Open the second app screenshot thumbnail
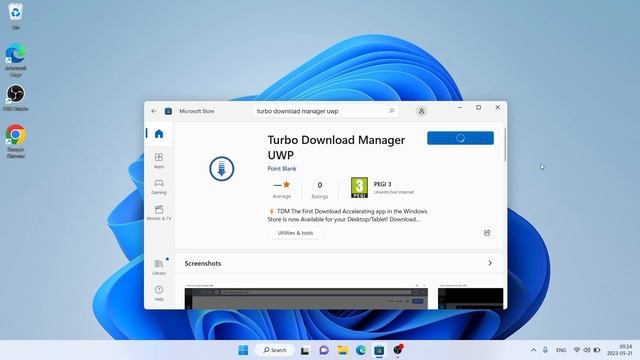 [x=470, y=296]
